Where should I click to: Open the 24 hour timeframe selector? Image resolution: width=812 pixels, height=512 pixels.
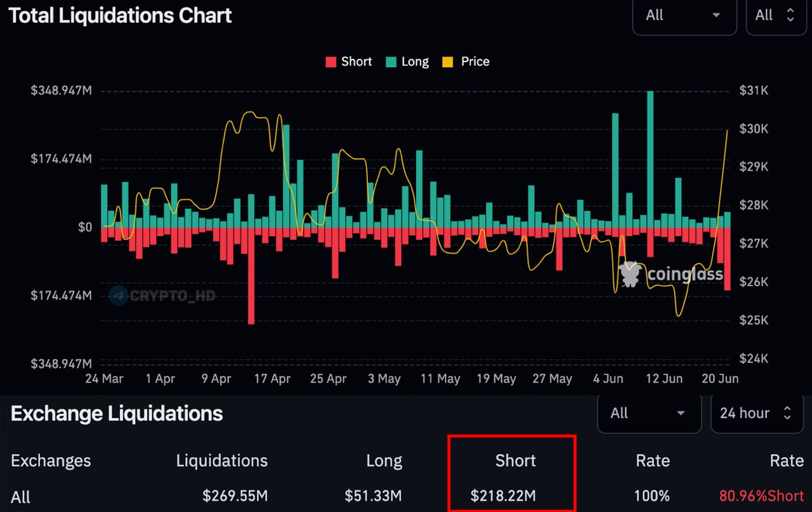[x=756, y=414]
